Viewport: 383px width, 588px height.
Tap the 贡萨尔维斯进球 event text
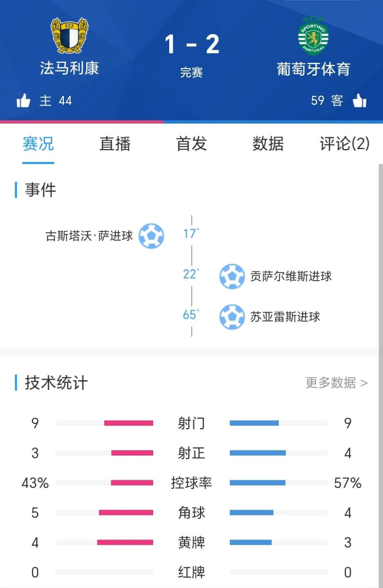pyautogui.click(x=291, y=276)
